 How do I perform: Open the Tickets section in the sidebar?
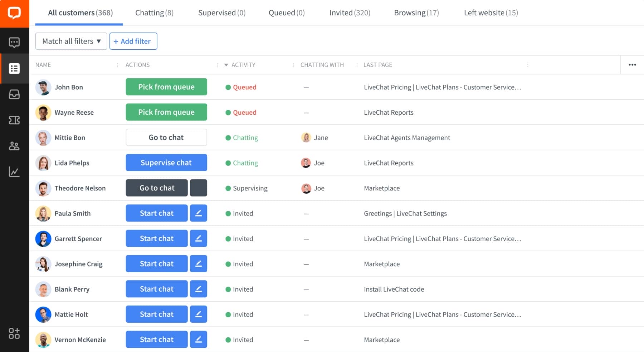click(x=14, y=120)
